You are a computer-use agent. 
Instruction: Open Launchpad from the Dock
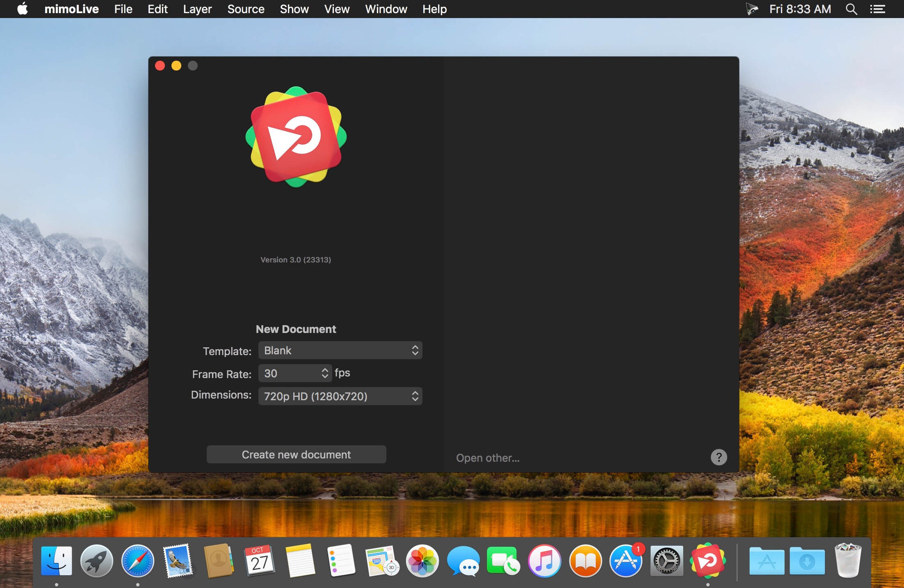coord(97,561)
